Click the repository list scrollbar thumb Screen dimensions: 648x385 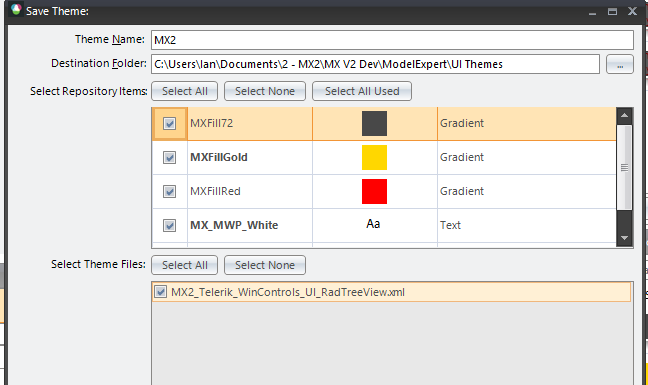pyautogui.click(x=624, y=167)
